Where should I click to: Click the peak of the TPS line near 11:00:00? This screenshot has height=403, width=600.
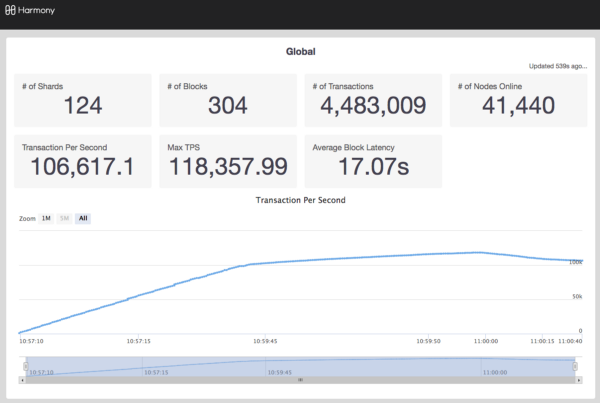pos(482,253)
